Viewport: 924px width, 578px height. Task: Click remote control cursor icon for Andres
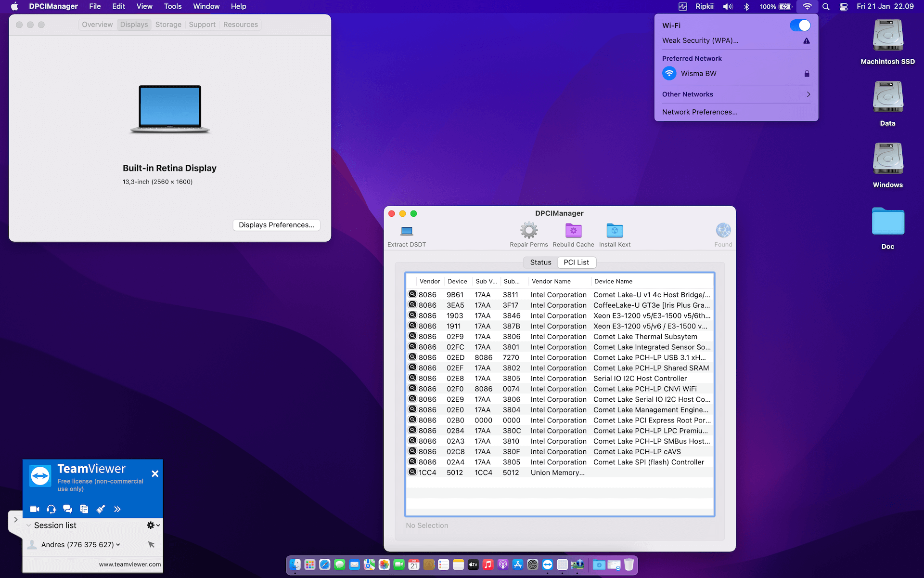click(151, 544)
